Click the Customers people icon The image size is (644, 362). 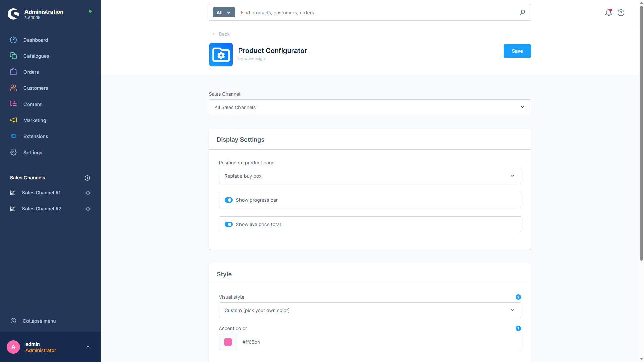pyautogui.click(x=13, y=88)
